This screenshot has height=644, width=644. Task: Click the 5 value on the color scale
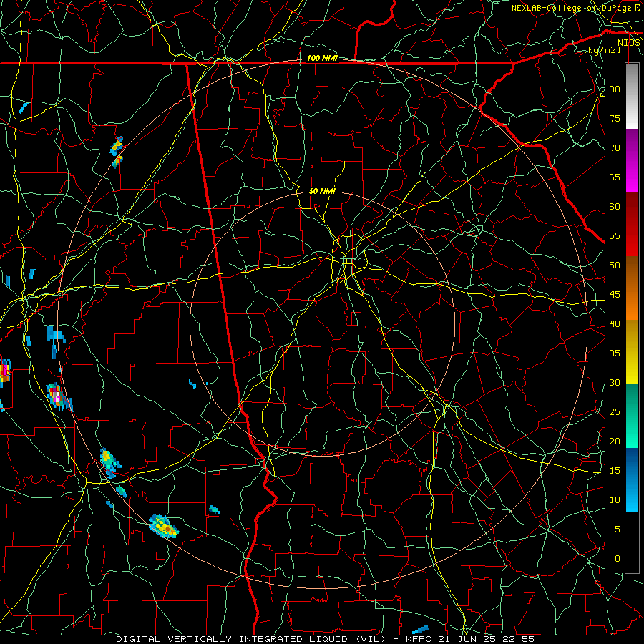(618, 530)
